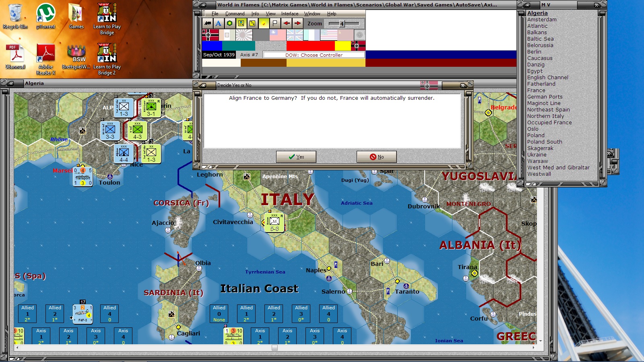Select the German flag in the flag row
This screenshot has width=644, height=362.
[x=211, y=35]
